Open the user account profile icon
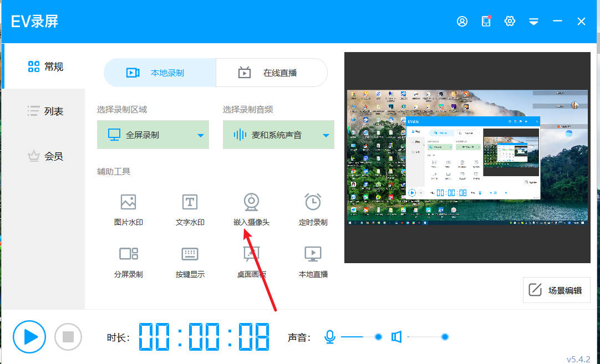600x364 pixels. (462, 21)
